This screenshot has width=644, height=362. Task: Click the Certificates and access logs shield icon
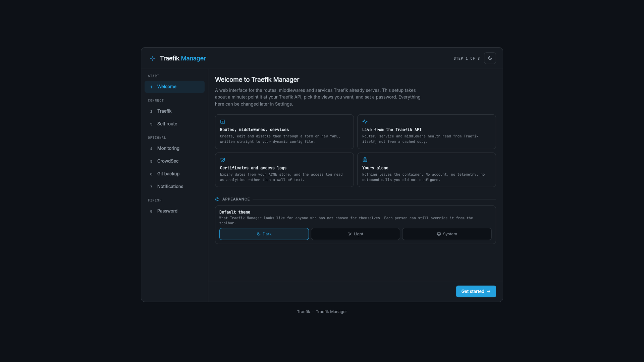pyautogui.click(x=223, y=160)
